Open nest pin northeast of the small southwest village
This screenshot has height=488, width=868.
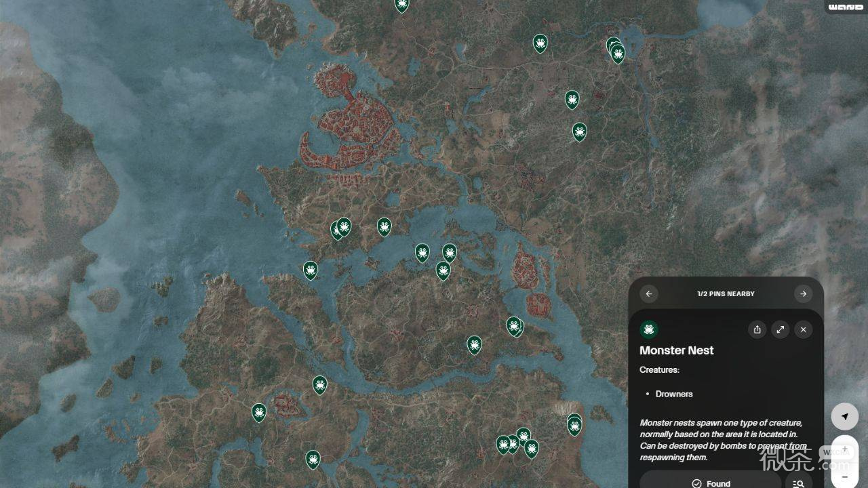click(320, 385)
